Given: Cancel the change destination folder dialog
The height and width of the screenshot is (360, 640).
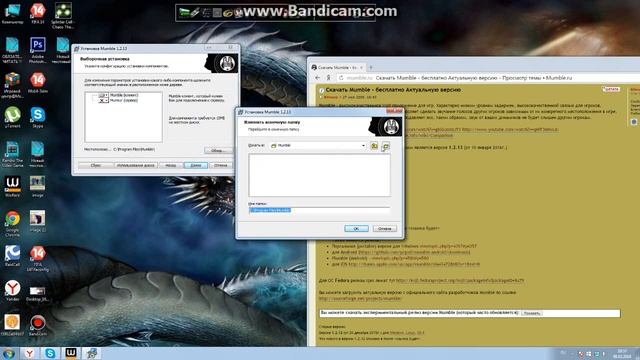Looking at the screenshot, I should click(x=384, y=229).
